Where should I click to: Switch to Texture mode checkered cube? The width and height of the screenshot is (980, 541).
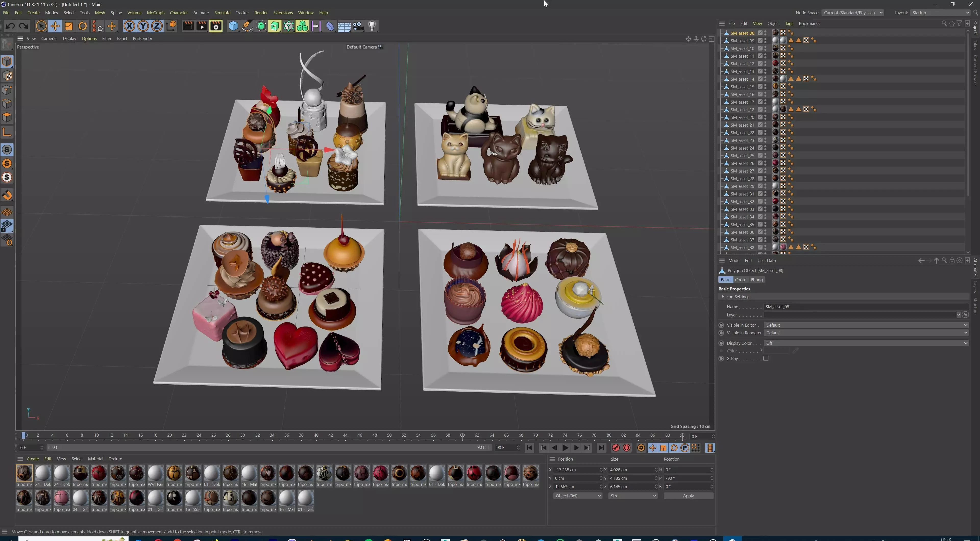pyautogui.click(x=7, y=76)
